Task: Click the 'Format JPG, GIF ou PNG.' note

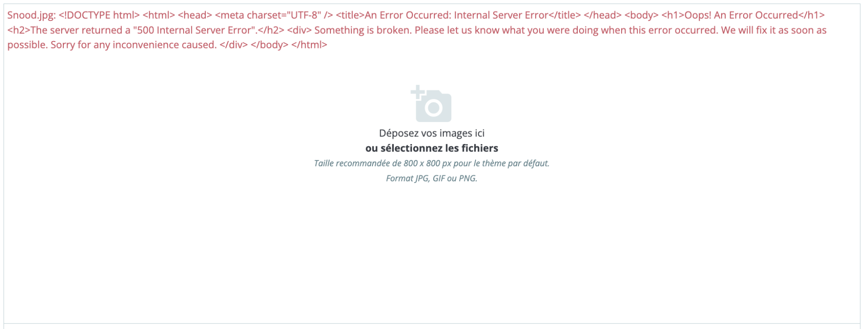Action: (432, 178)
